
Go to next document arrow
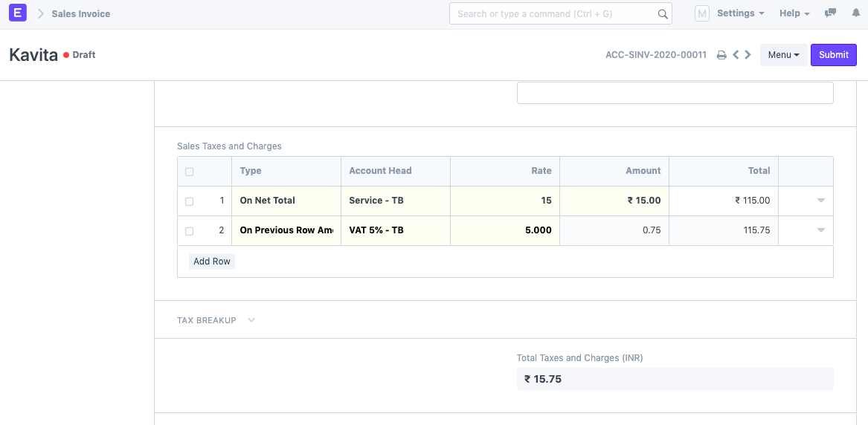(x=748, y=55)
